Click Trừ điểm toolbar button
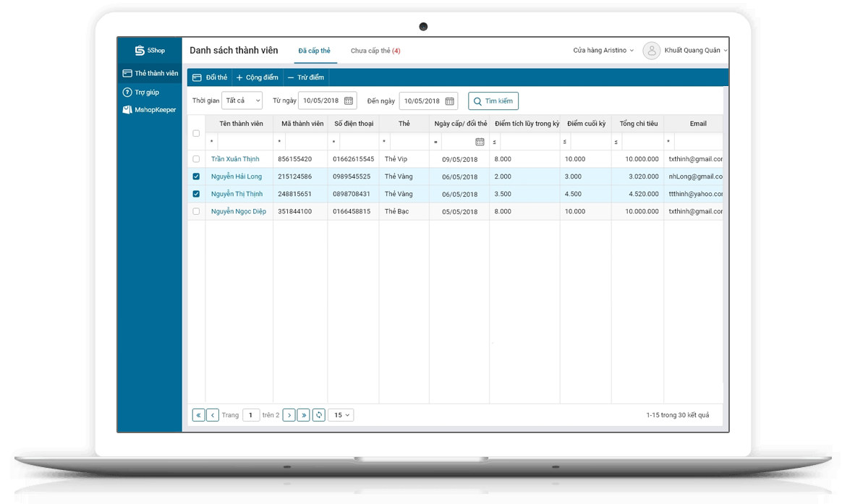This screenshot has height=504, width=842. pyautogui.click(x=305, y=77)
